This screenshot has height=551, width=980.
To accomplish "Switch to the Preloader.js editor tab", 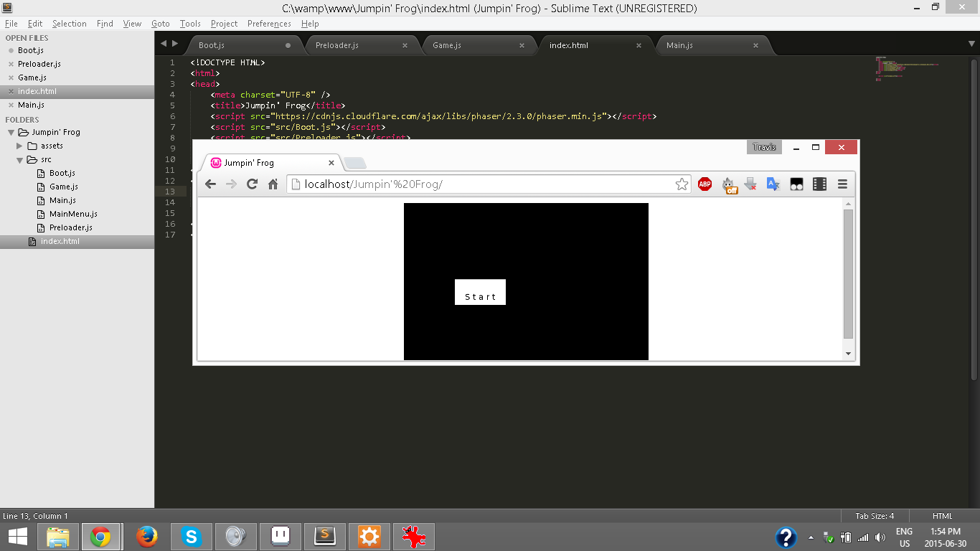I will [361, 45].
